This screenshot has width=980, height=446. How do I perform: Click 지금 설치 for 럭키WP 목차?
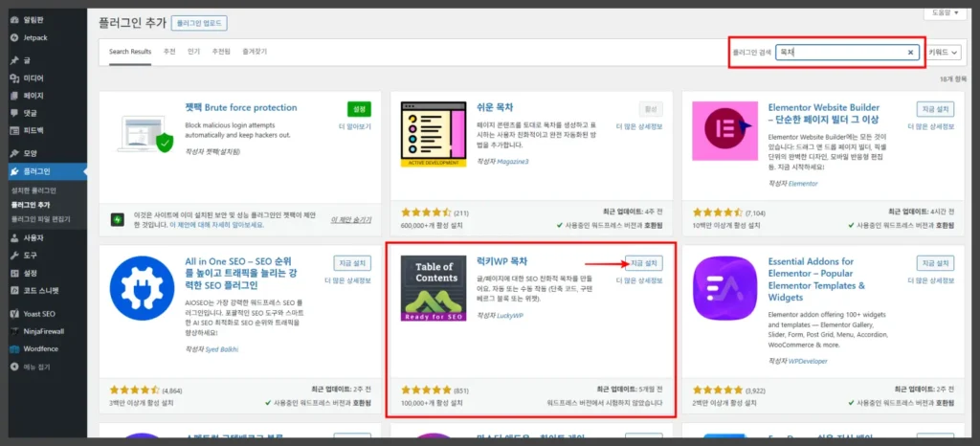point(644,263)
